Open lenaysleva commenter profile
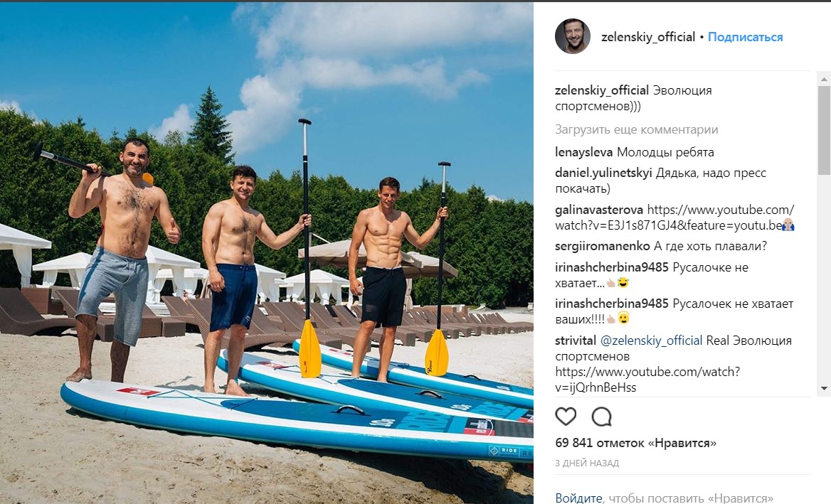831x504 pixels. [x=583, y=152]
